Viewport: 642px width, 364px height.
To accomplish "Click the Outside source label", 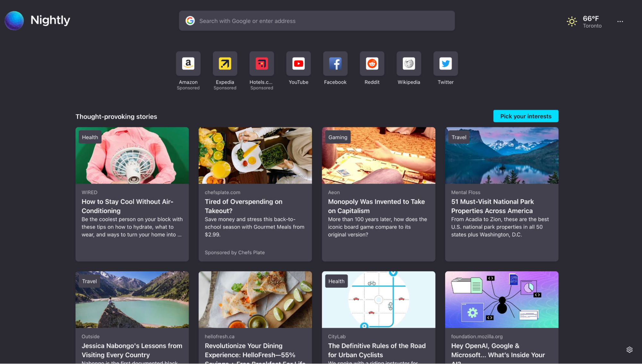I will pos(91,336).
